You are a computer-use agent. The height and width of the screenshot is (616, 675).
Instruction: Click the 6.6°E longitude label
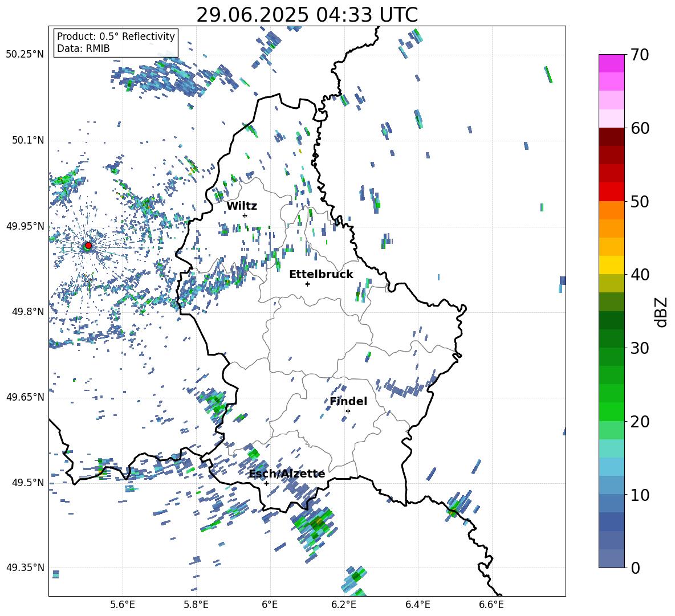[491, 605]
